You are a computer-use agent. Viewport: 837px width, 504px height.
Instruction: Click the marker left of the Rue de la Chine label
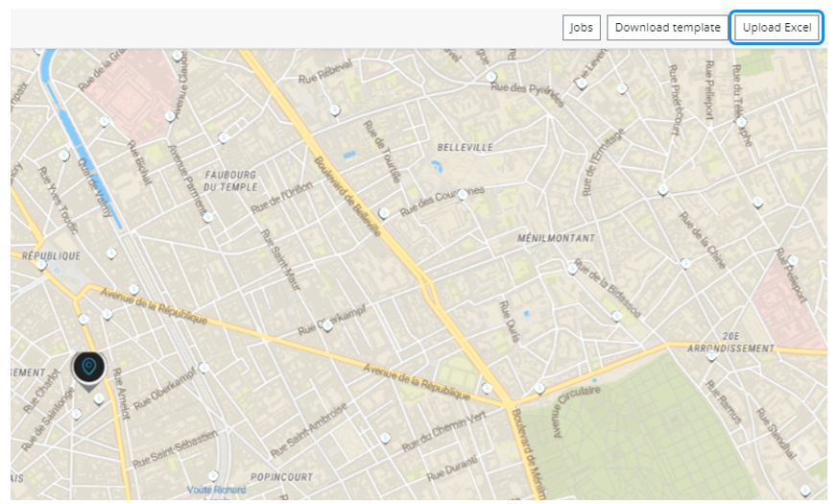[x=685, y=263]
